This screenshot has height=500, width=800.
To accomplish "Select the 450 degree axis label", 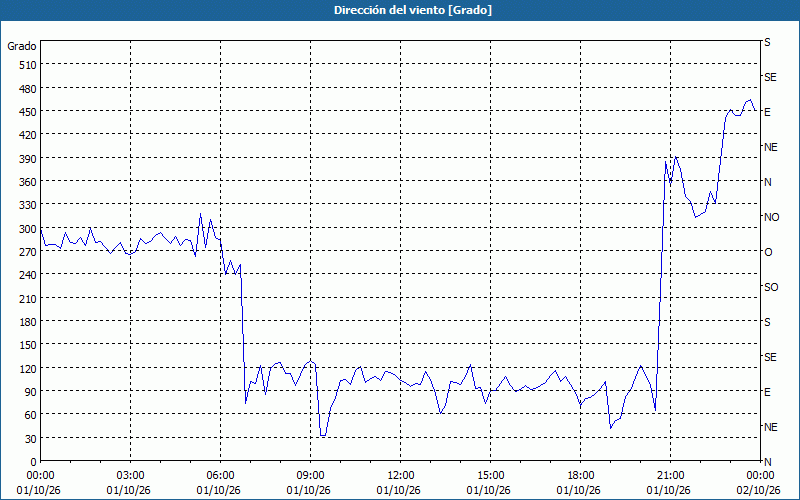I will click(x=28, y=112).
